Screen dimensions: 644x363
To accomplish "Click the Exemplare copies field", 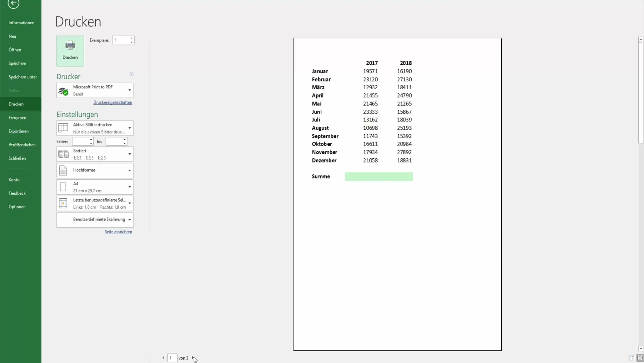I will click(121, 40).
